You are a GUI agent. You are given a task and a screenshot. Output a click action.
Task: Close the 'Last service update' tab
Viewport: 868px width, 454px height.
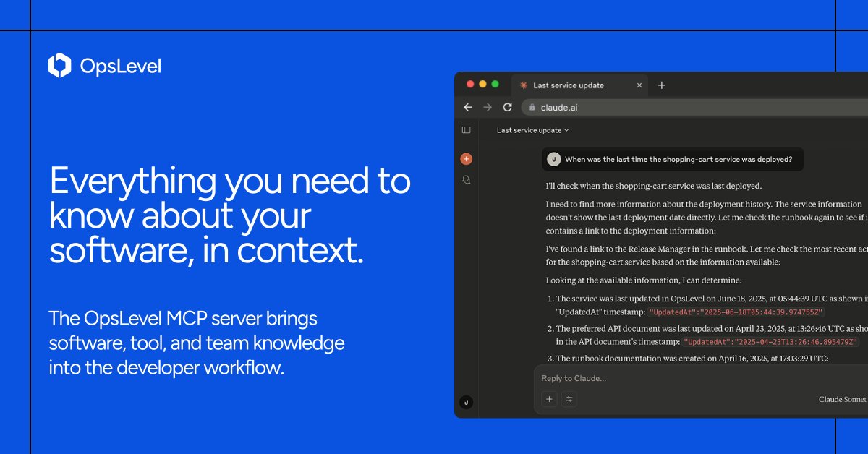tap(639, 85)
